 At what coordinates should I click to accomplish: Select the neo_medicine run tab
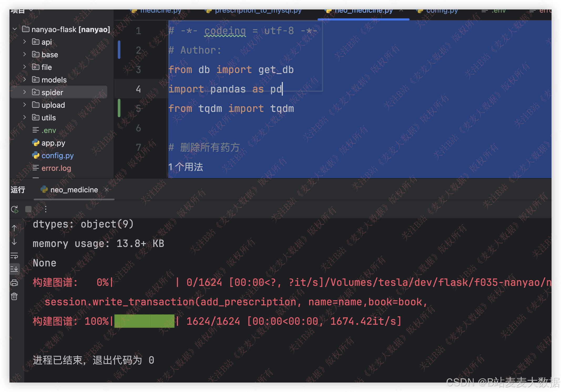click(x=74, y=190)
